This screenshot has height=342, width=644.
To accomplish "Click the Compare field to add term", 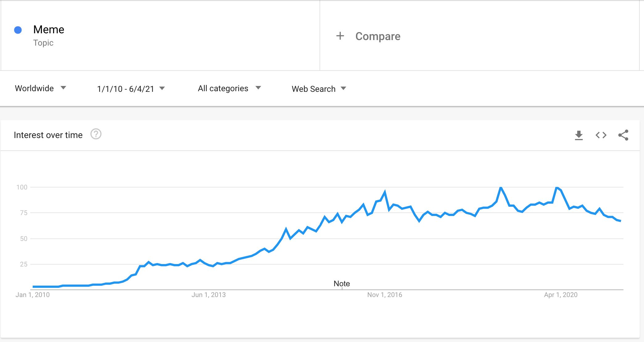I will [378, 36].
